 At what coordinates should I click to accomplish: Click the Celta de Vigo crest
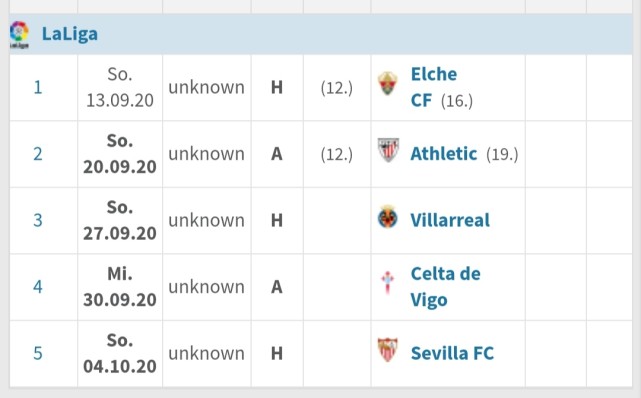point(388,282)
